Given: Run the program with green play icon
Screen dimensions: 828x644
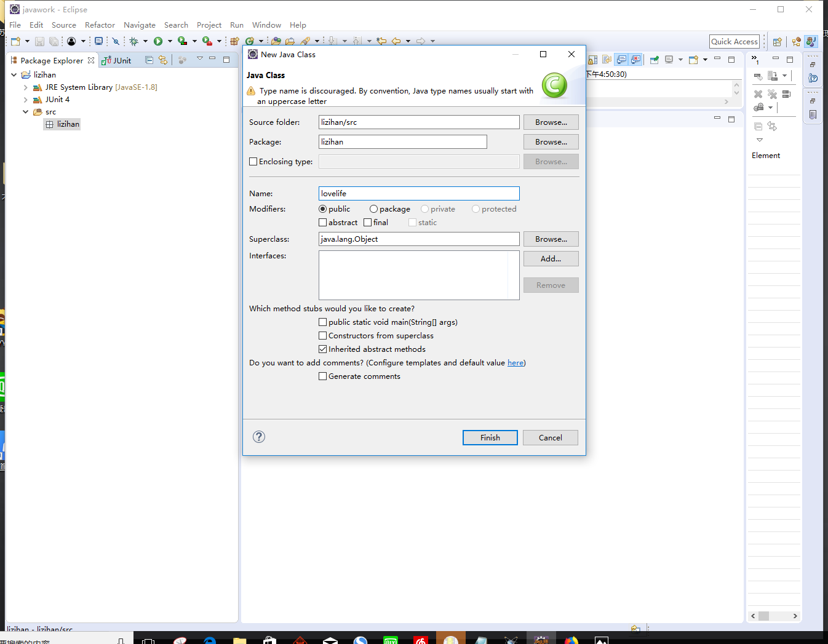Looking at the screenshot, I should 158,41.
